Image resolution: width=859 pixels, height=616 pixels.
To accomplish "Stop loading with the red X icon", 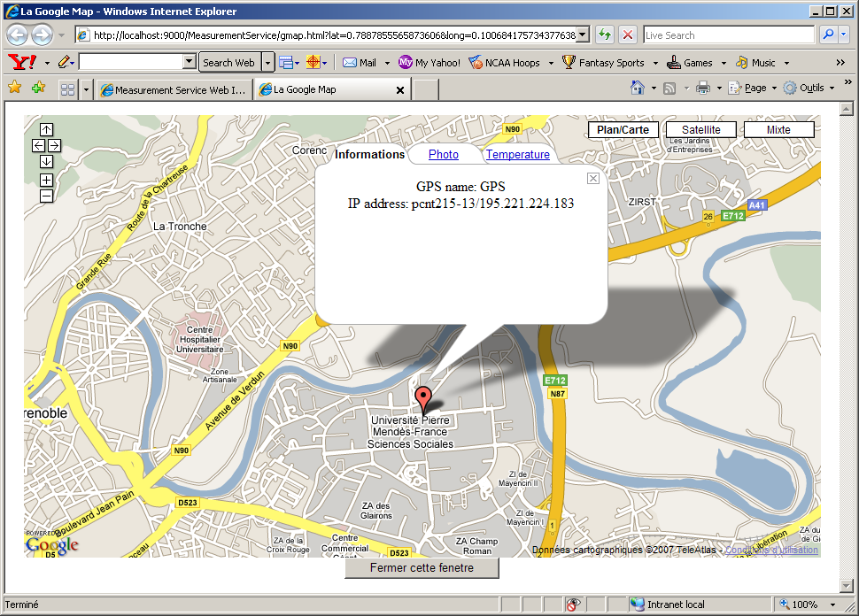I will (628, 35).
